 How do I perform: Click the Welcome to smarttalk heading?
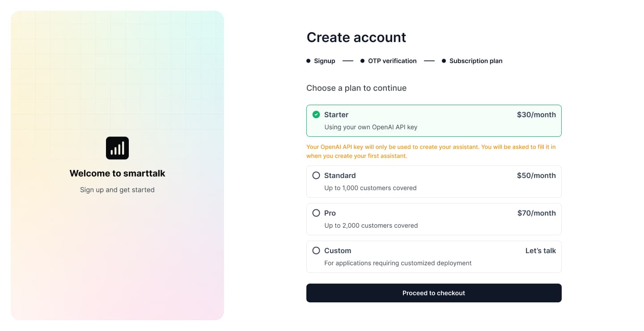click(x=117, y=174)
